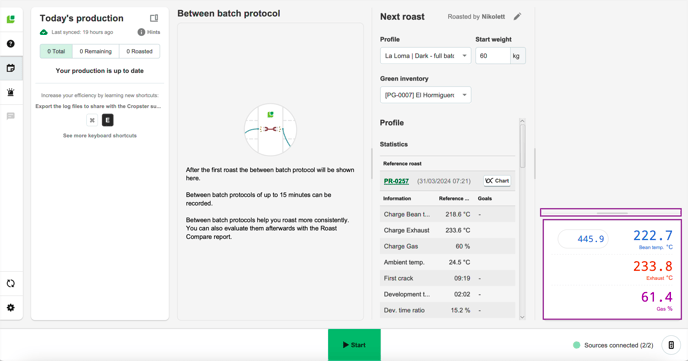Screen dimensions: 688x361
Task: Open the help question mark icon
Action: point(11,43)
